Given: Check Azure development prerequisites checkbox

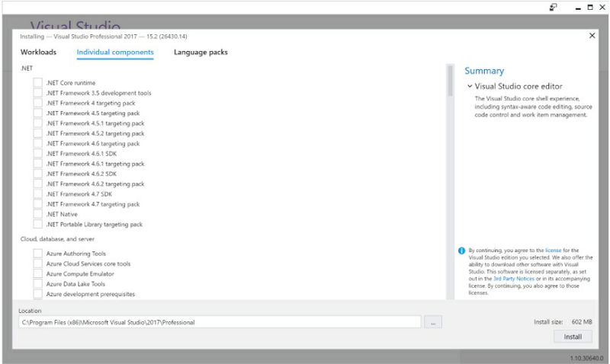Looking at the screenshot, I should point(37,294).
